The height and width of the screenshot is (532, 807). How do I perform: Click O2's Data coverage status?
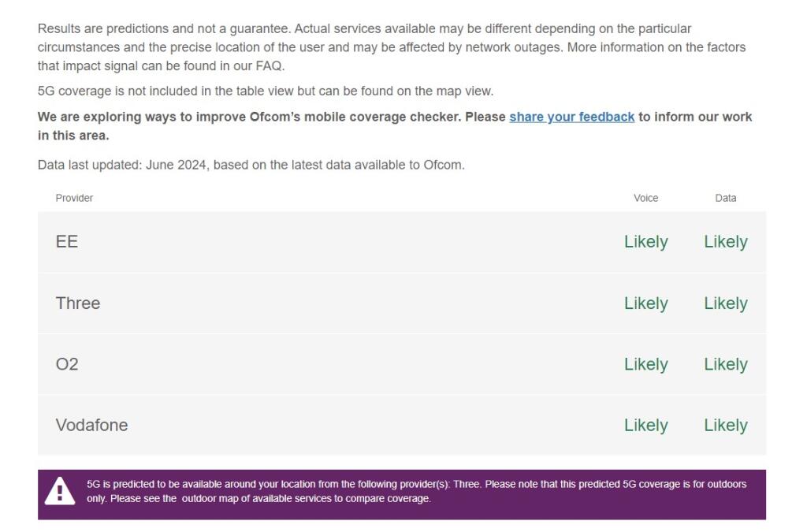pyautogui.click(x=725, y=364)
